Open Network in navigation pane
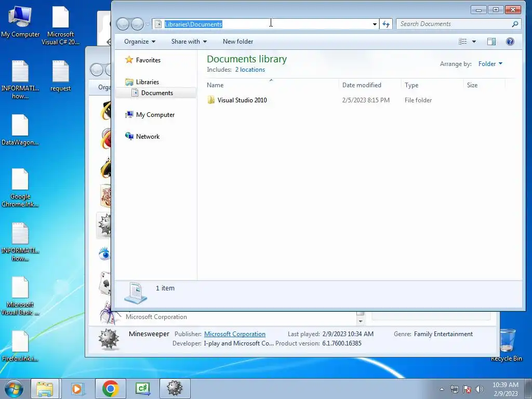The width and height of the screenshot is (532, 399). pyautogui.click(x=148, y=137)
